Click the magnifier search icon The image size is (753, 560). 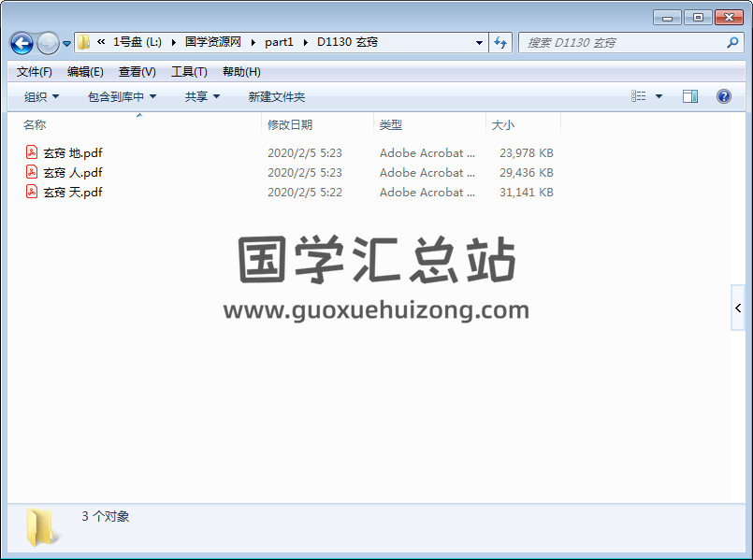coord(732,43)
